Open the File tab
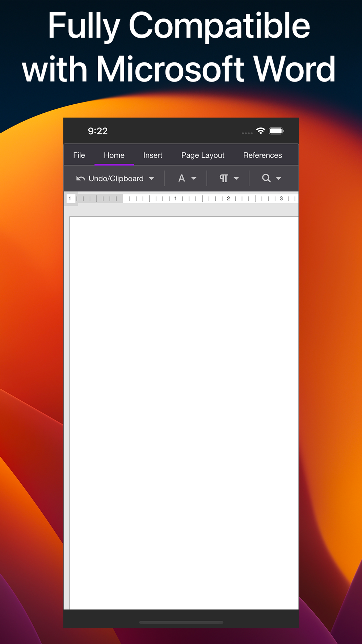Viewport: 362px width, 644px height. coord(79,155)
